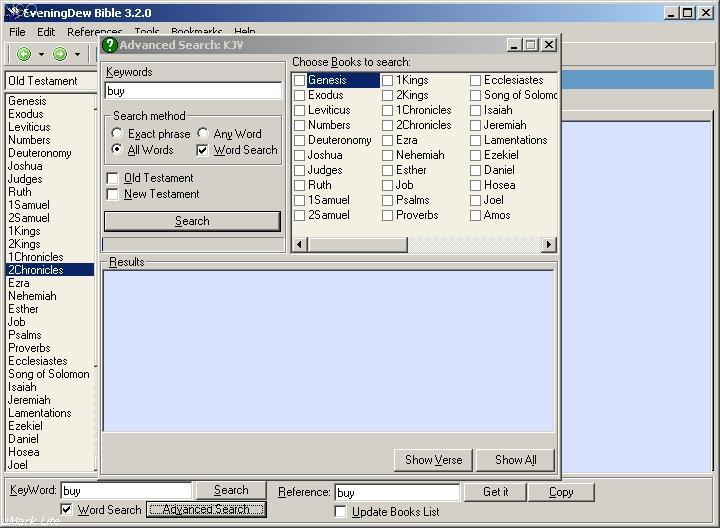Select the Any Word radio button
This screenshot has height=528, width=720.
(x=202, y=133)
